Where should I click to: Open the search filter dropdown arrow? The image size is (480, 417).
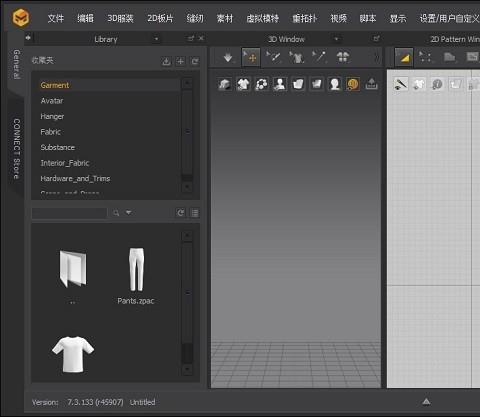point(128,212)
